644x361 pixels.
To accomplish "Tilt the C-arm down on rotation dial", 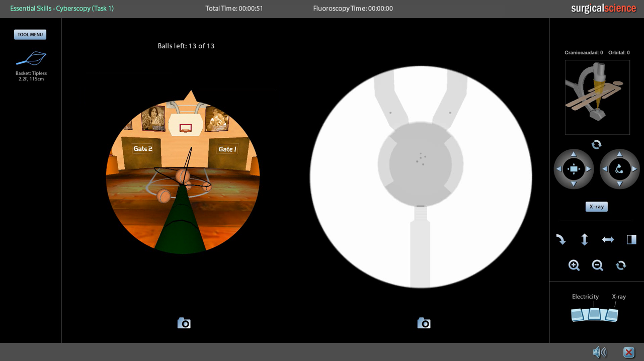I will (619, 184).
